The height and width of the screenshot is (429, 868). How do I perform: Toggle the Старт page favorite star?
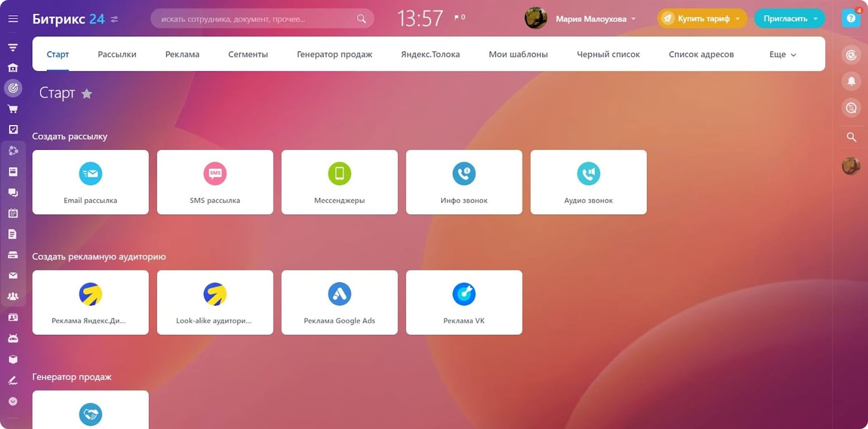[x=87, y=94]
